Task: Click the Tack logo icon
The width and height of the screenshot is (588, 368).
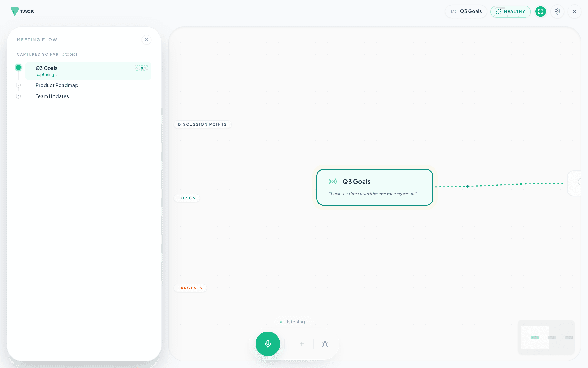Action: (x=14, y=11)
